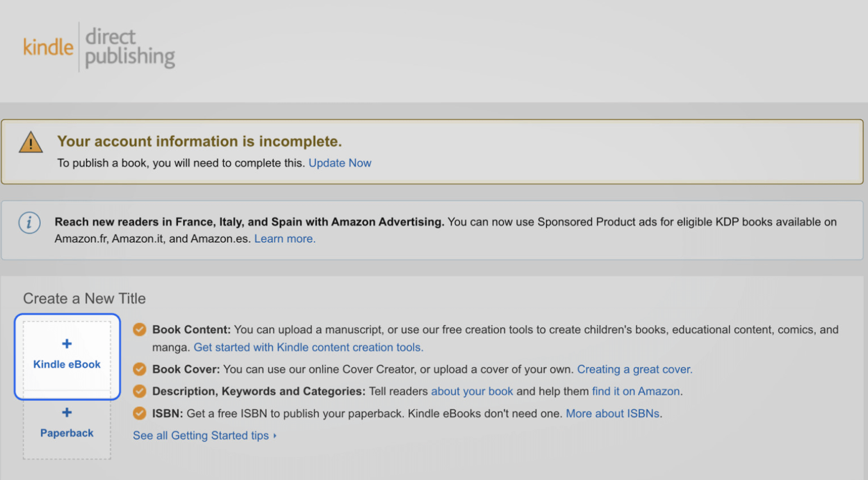This screenshot has width=868, height=480.
Task: Click the Description, Keywords and Categories check badge
Action: [139, 391]
